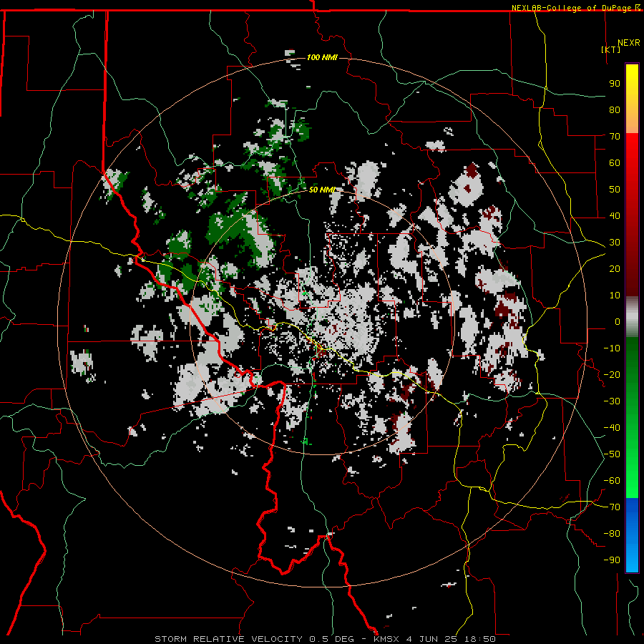Viewport: 644px width, 644px height.
Task: Click the -30 scale value
Action: [612, 401]
